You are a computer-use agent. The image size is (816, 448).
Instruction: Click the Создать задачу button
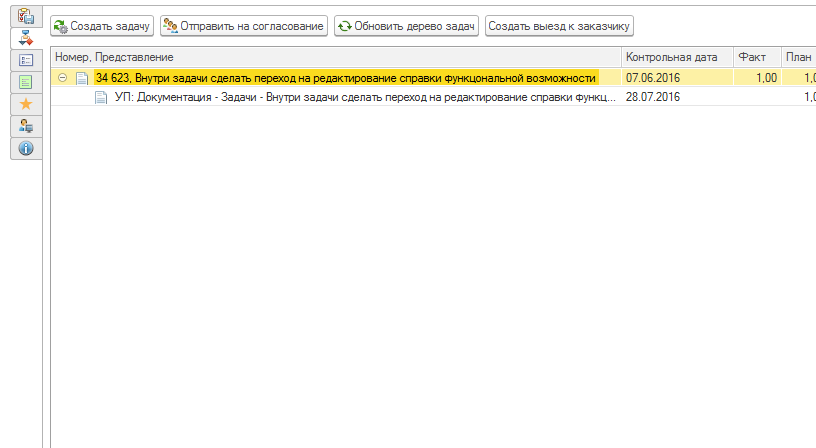click(102, 25)
